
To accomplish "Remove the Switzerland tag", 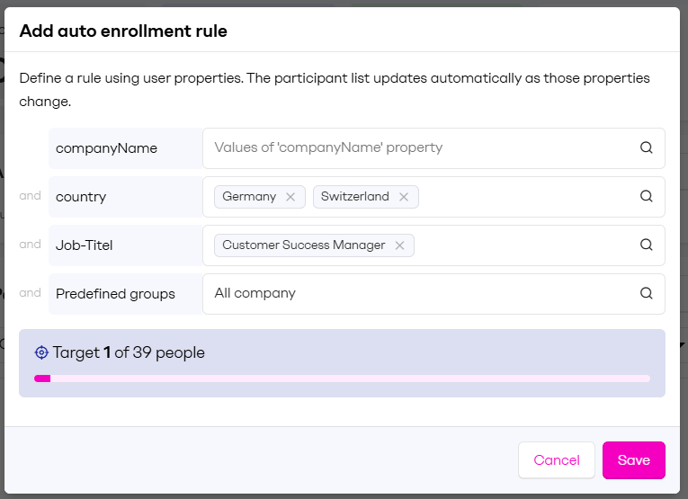I will [404, 197].
